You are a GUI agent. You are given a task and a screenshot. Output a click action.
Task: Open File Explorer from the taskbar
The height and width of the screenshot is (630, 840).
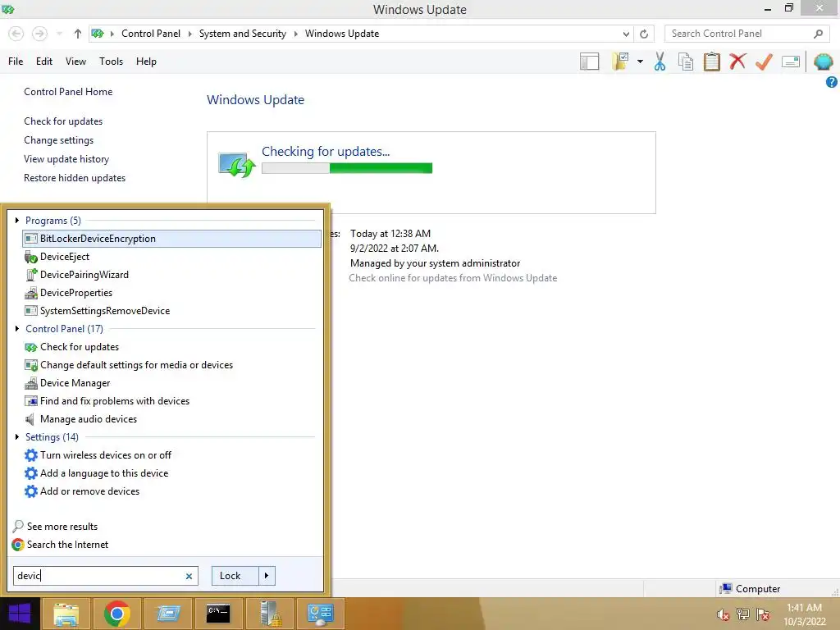(66, 614)
